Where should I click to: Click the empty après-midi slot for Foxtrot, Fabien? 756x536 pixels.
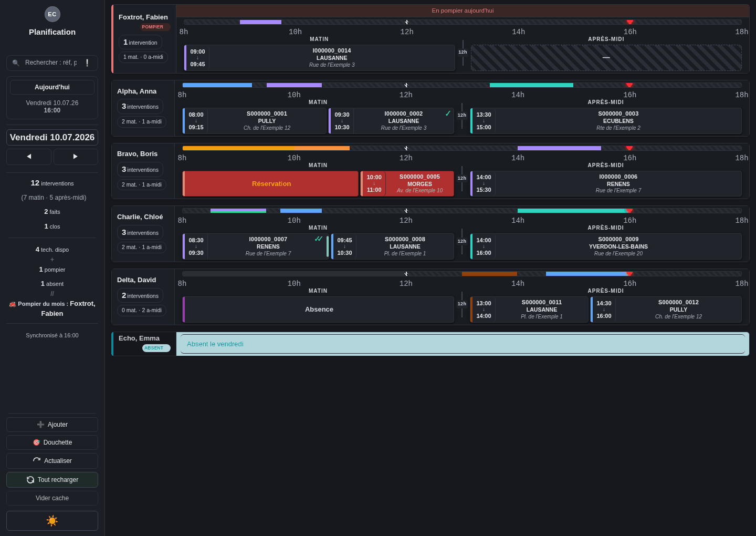pos(606,58)
